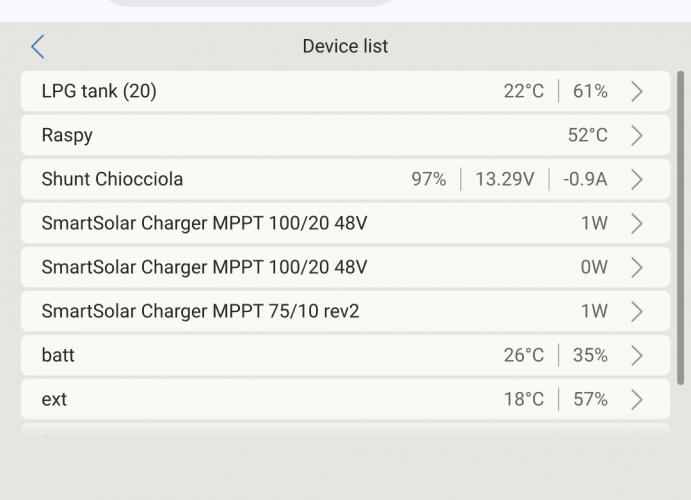Go back using the blue arrow

tap(38, 46)
